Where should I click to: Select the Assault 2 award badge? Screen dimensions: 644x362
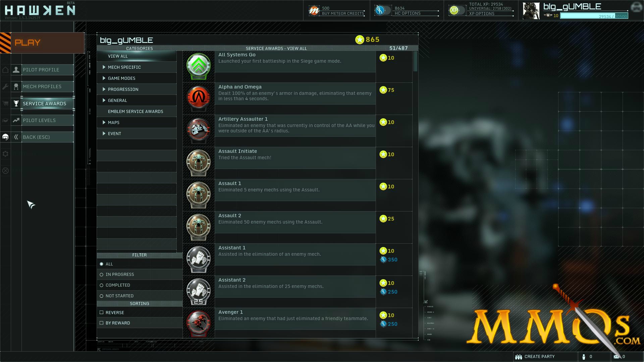[x=199, y=227]
